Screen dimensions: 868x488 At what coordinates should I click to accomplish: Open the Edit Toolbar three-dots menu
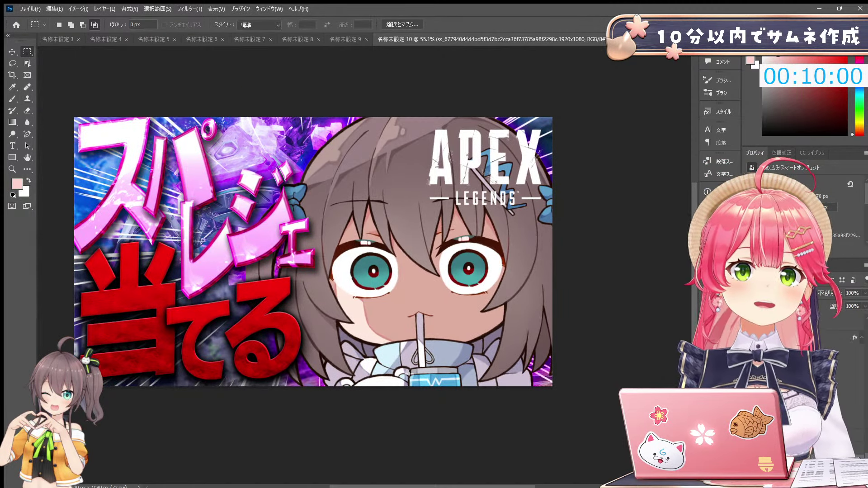tap(28, 169)
